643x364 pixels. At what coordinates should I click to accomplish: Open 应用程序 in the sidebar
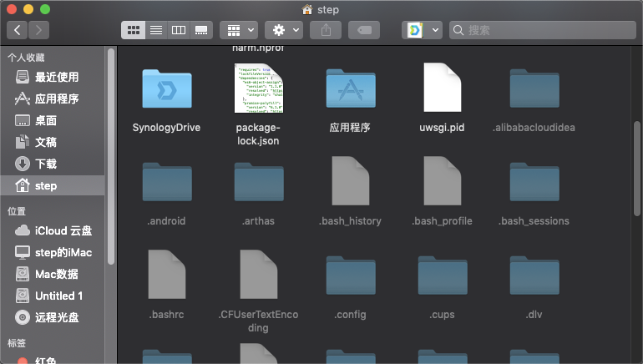[x=53, y=99]
